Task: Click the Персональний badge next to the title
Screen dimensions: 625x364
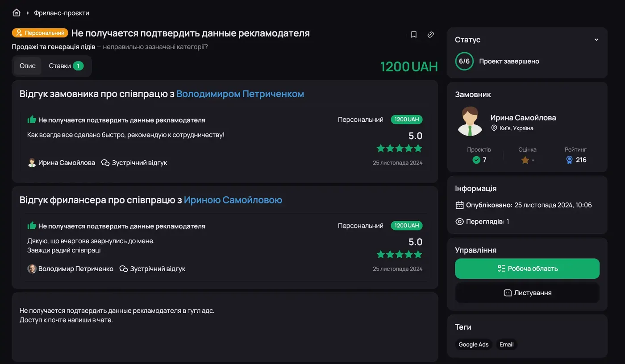Action: coord(40,33)
